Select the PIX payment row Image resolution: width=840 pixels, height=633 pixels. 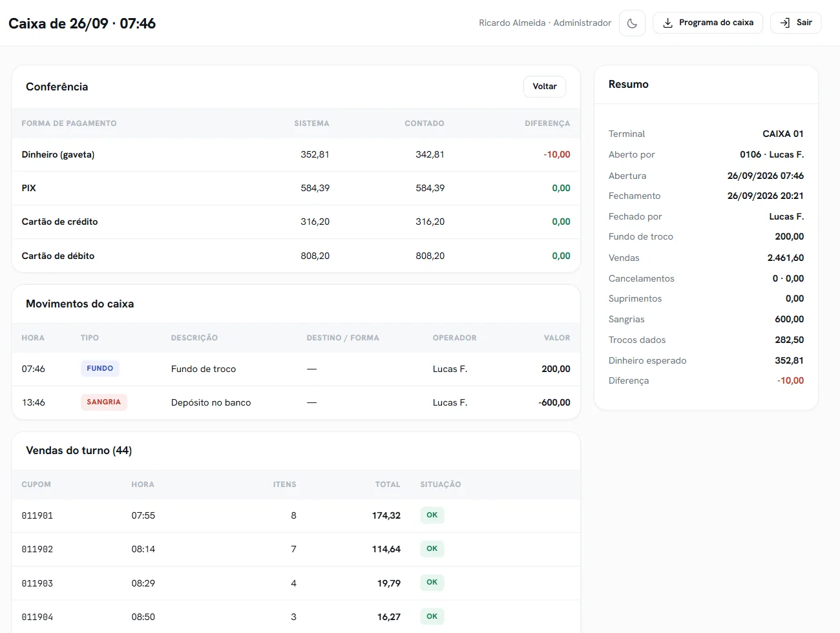click(x=296, y=188)
